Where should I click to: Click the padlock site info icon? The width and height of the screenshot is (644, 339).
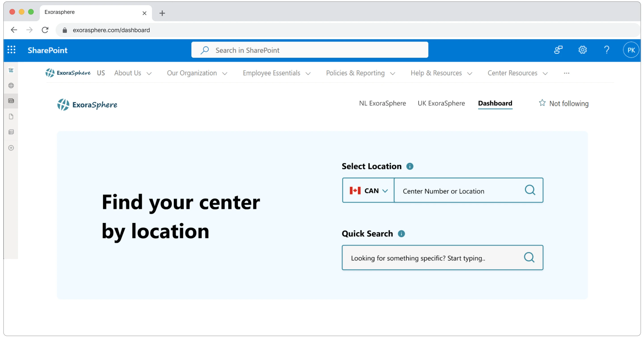[x=65, y=30]
